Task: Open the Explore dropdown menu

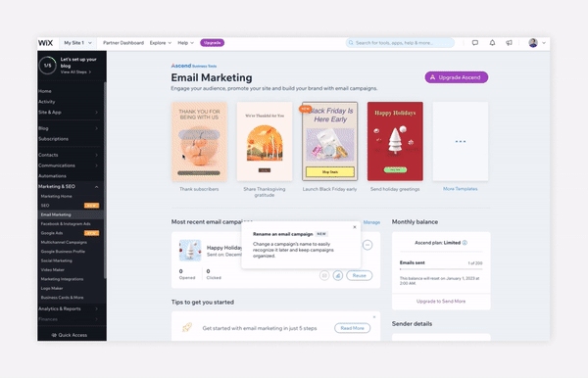Action: pyautogui.click(x=161, y=43)
